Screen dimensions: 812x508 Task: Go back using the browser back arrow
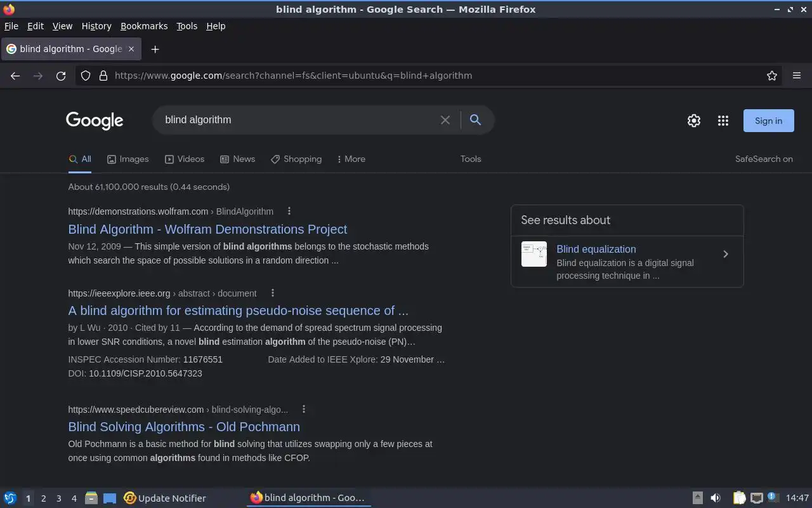point(15,76)
